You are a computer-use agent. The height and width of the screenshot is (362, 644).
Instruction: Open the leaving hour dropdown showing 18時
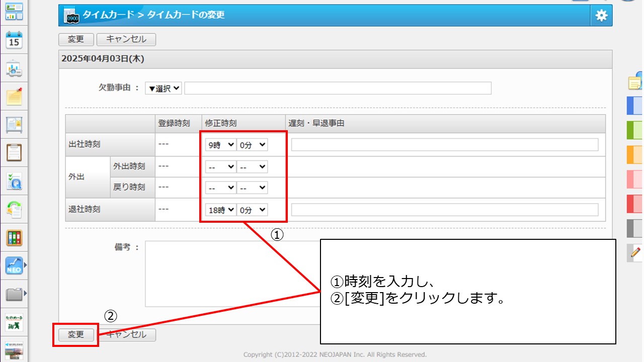coord(220,210)
